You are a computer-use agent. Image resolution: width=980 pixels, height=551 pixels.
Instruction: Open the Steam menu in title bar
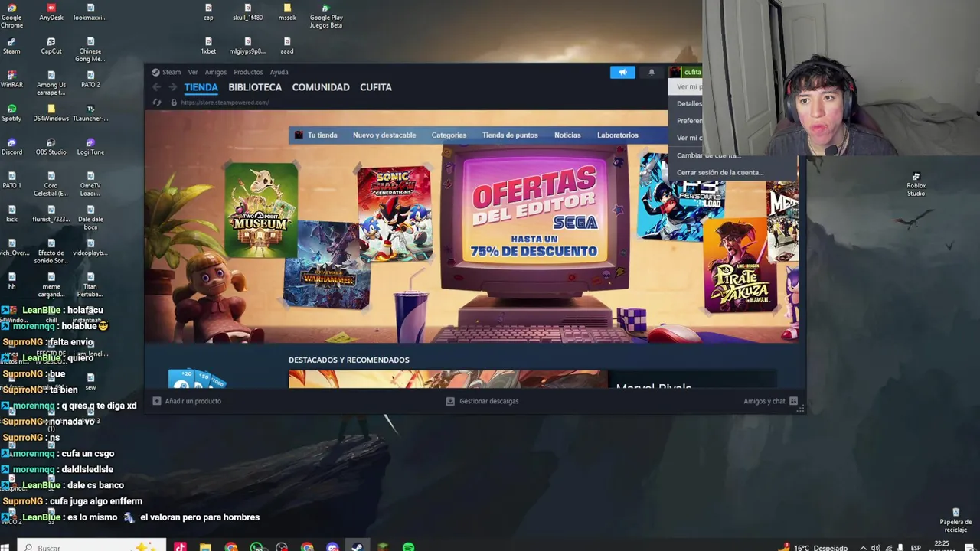(x=166, y=72)
